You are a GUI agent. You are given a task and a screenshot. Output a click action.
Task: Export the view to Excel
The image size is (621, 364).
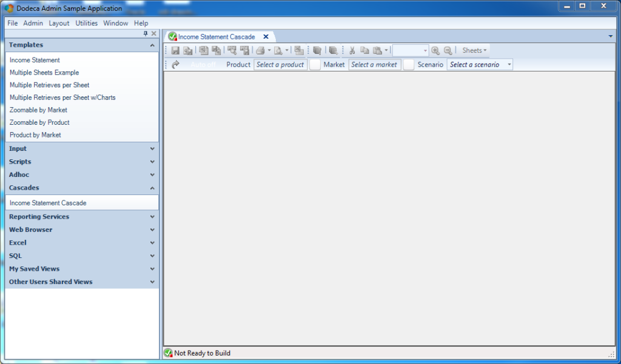click(203, 50)
